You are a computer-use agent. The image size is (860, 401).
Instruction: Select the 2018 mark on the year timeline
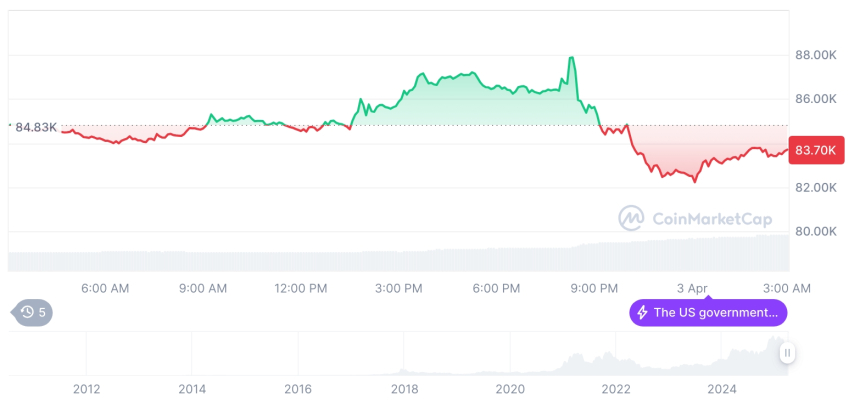pyautogui.click(x=404, y=389)
